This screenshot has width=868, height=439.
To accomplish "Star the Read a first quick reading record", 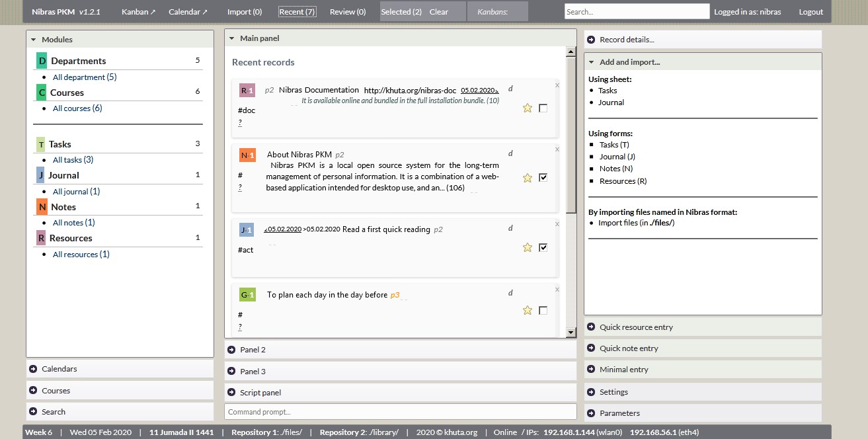I will click(x=528, y=247).
